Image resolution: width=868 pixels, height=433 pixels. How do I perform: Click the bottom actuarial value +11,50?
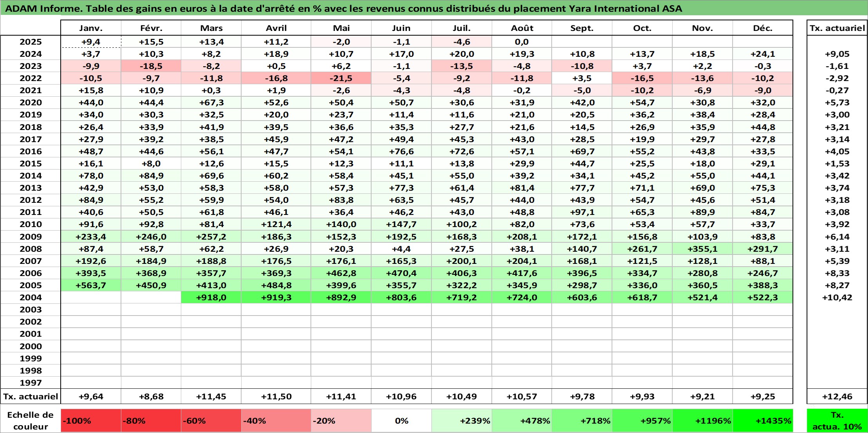tap(276, 397)
